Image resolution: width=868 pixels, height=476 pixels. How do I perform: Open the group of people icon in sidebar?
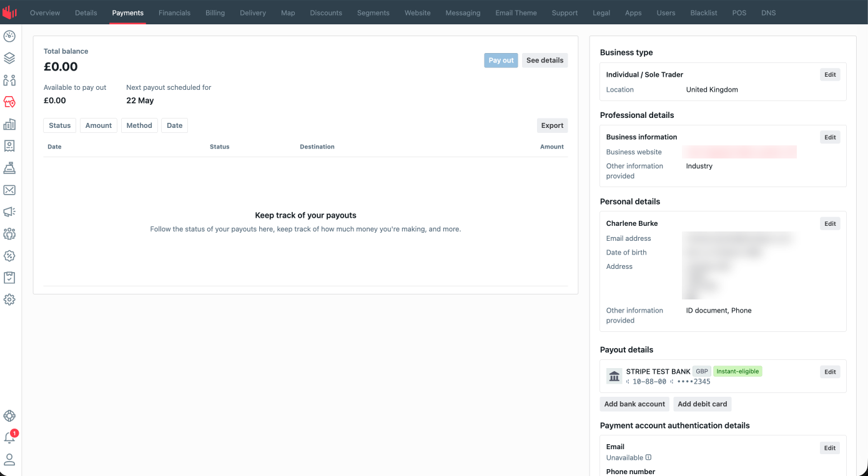pyautogui.click(x=9, y=234)
